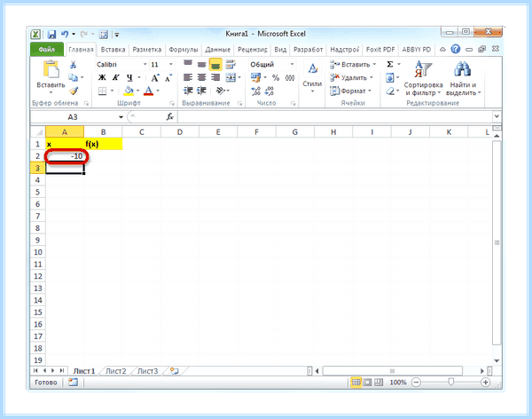Toggle bold Ж formatting
Screen dimensions: 532x419
pos(102,78)
